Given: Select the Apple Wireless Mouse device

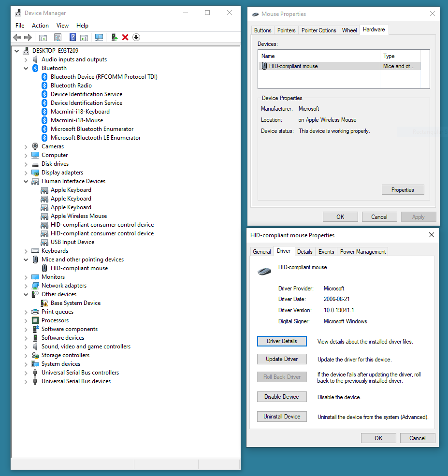Looking at the screenshot, I should pyautogui.click(x=79, y=216).
